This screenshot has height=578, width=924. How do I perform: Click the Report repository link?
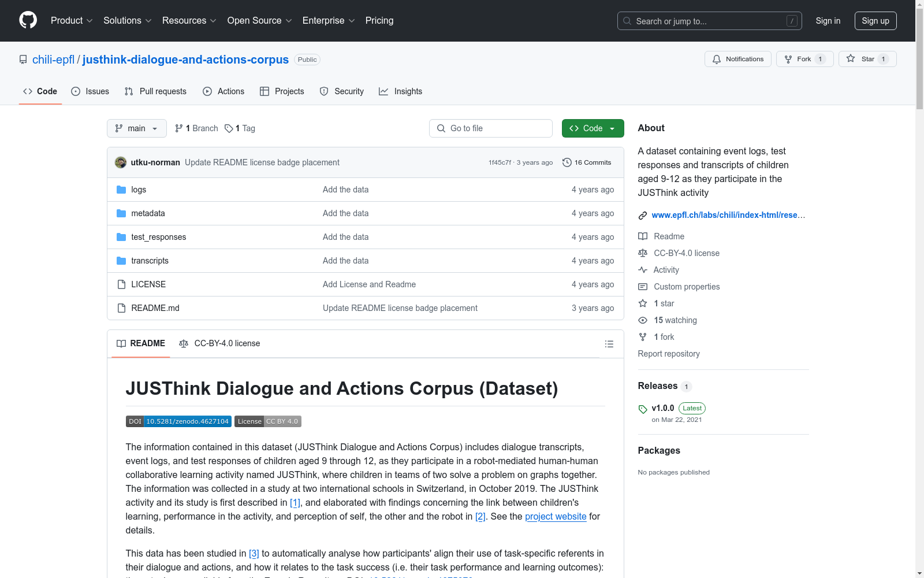click(x=669, y=354)
